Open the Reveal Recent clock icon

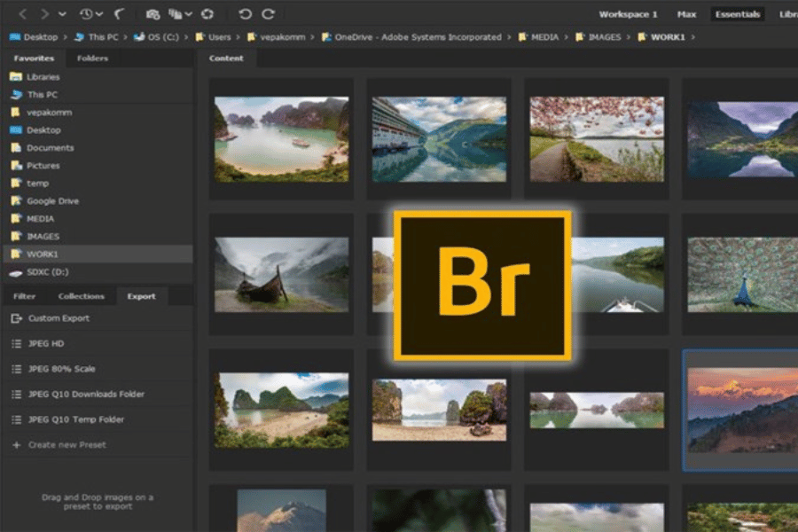point(87,14)
